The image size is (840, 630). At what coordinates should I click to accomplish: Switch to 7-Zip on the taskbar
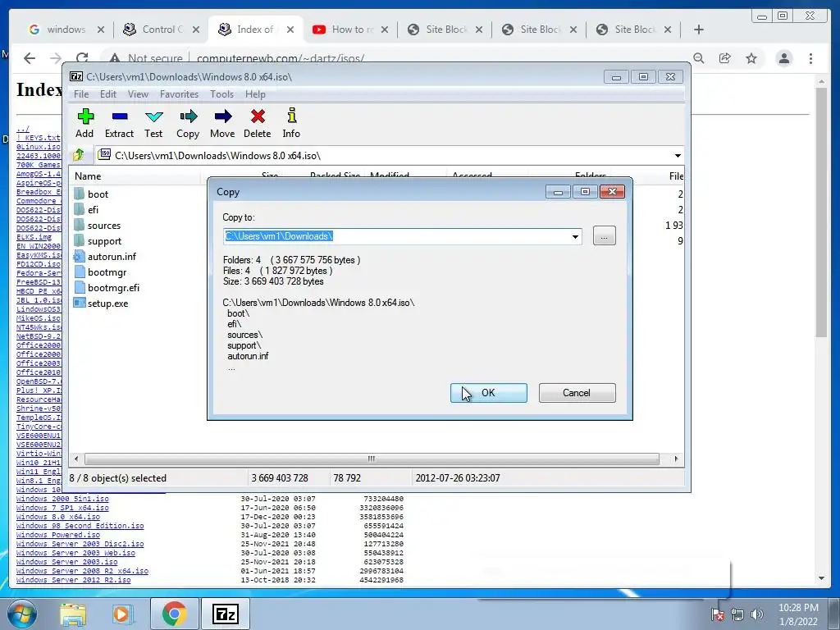pyautogui.click(x=226, y=614)
